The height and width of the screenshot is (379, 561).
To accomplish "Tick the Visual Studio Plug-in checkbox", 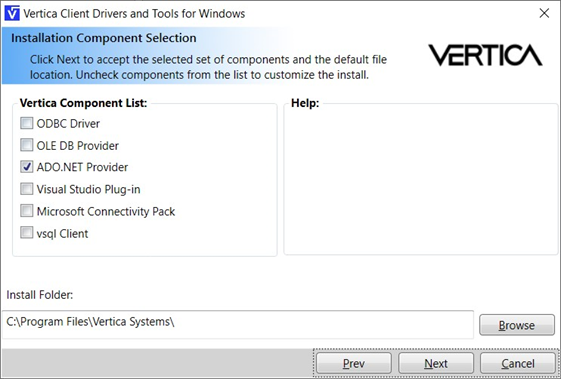I will [26, 189].
